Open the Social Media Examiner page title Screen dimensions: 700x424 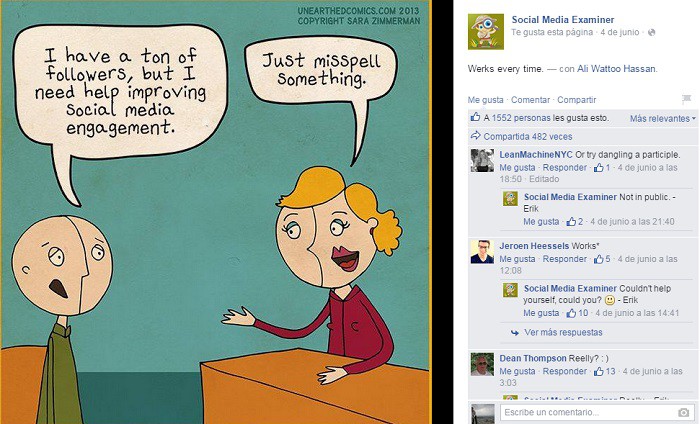click(x=562, y=20)
